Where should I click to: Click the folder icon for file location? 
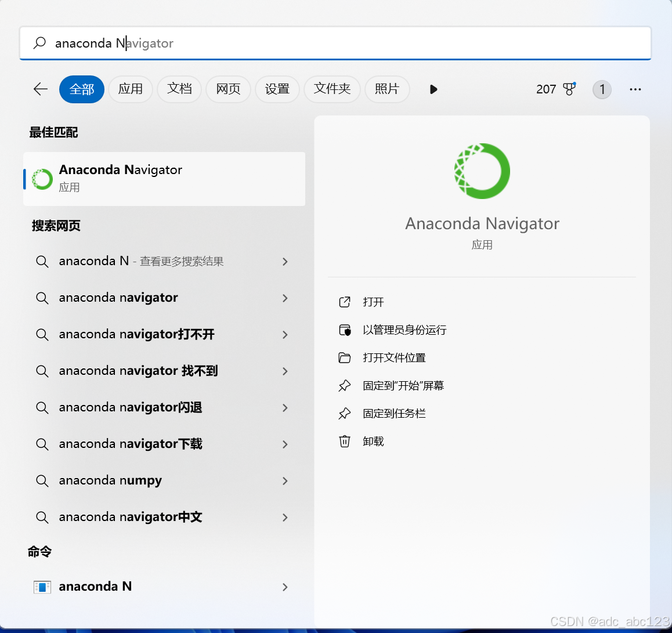pos(345,357)
